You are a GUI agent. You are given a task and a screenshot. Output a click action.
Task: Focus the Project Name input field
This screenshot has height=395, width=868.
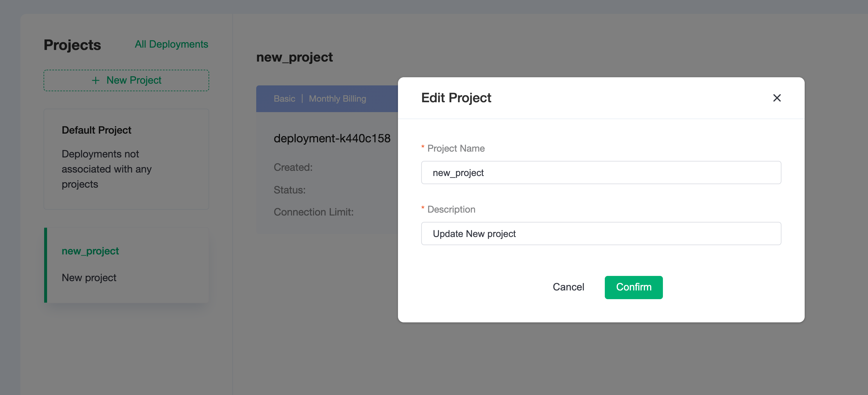[x=601, y=173]
